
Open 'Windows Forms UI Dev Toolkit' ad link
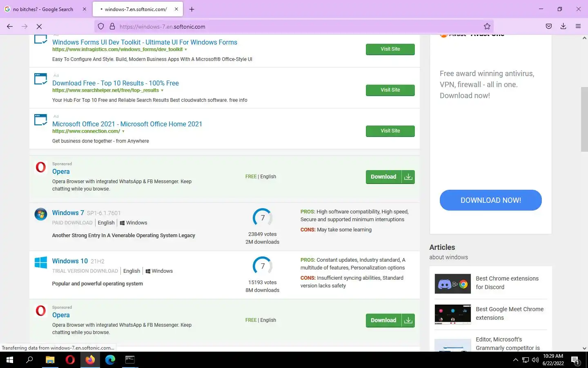pyautogui.click(x=145, y=42)
